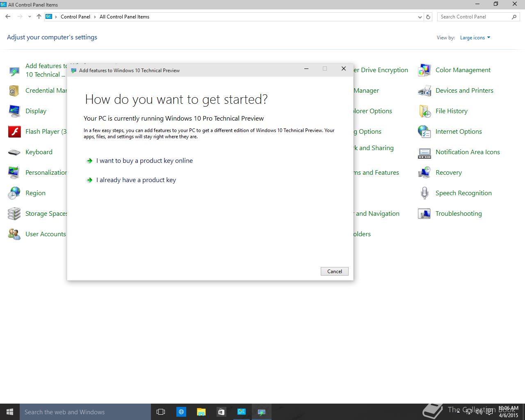This screenshot has width=525, height=420.
Task: Click the User Accounts people icon
Action: (x=14, y=234)
